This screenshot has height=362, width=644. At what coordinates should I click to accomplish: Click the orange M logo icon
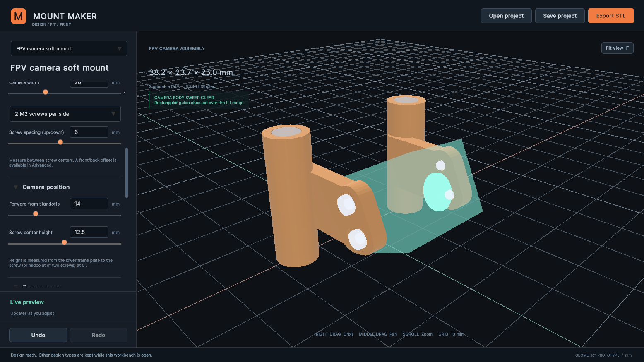tap(19, 16)
